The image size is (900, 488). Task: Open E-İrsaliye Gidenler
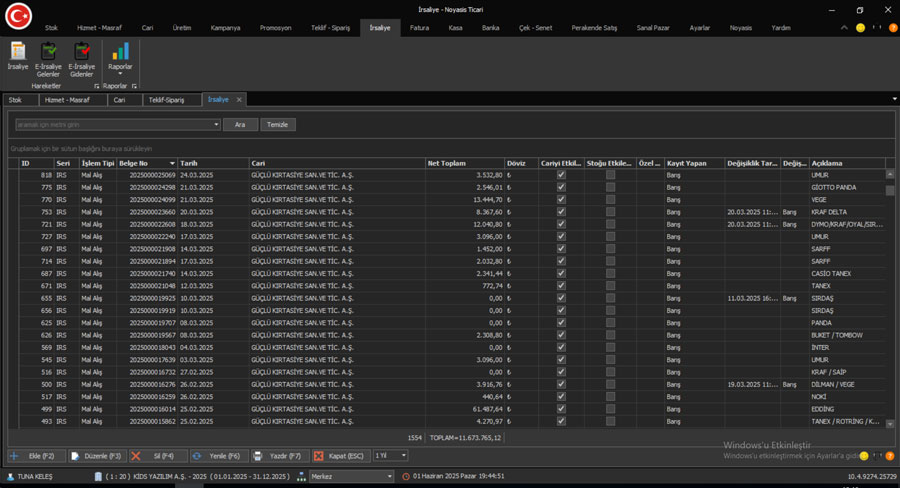82,59
